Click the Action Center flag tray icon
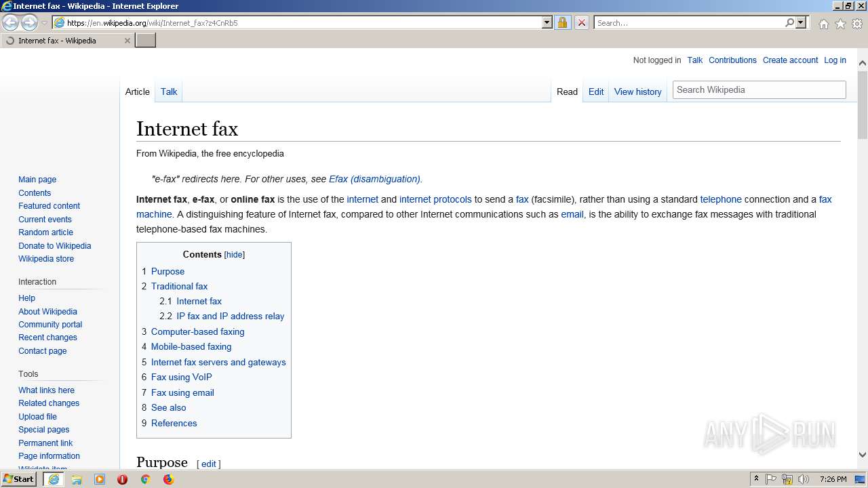This screenshot has width=868, height=488. tap(771, 479)
